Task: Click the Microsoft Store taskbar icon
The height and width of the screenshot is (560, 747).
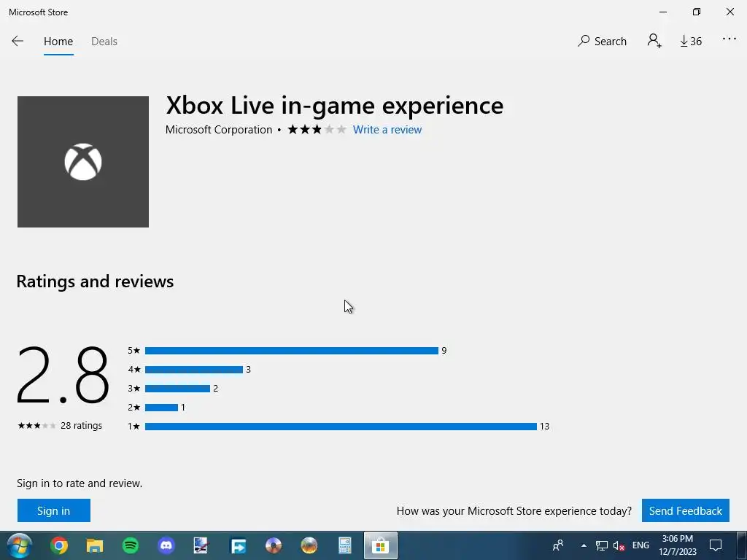Action: pyautogui.click(x=380, y=545)
